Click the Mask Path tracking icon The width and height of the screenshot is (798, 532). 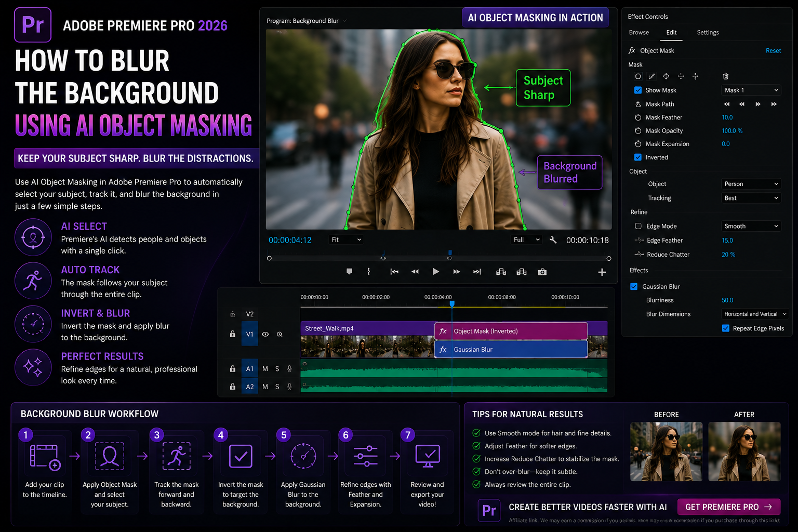638,104
